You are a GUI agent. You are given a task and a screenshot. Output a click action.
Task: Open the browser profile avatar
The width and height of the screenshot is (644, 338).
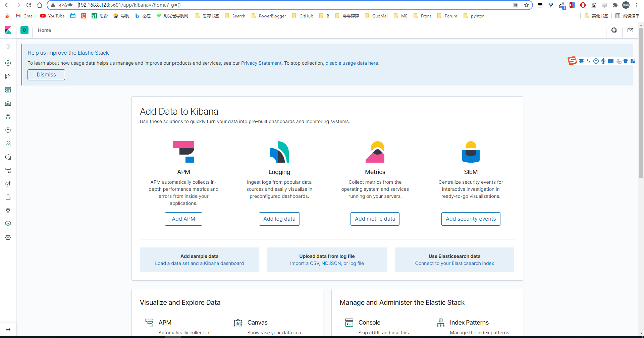626,5
